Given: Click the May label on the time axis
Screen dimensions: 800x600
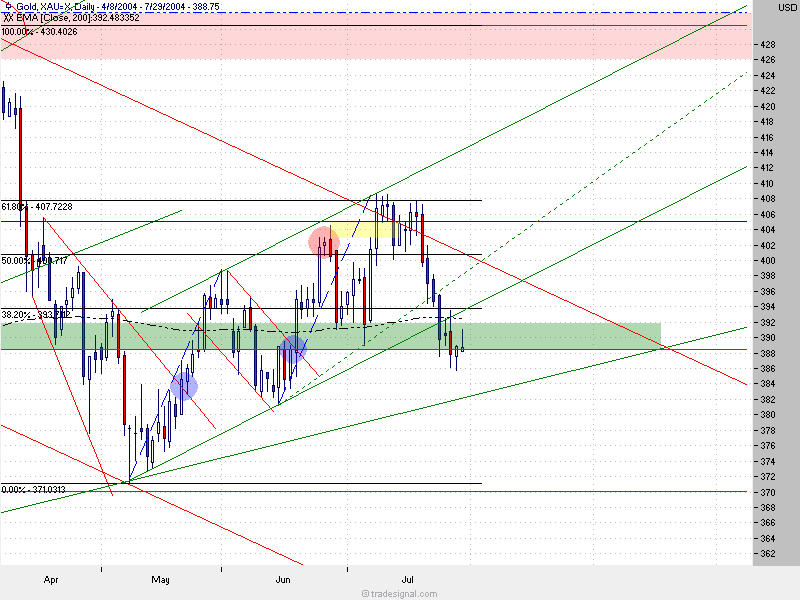Looking at the screenshot, I should pyautogui.click(x=160, y=580).
